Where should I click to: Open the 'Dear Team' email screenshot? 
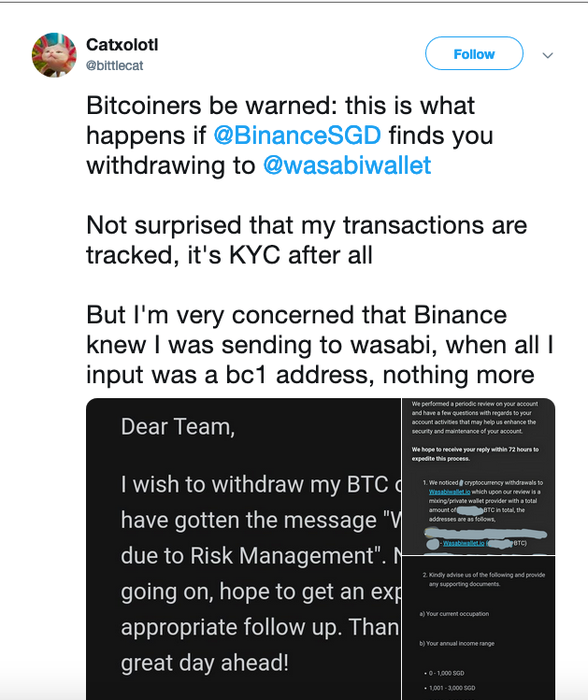click(x=244, y=550)
